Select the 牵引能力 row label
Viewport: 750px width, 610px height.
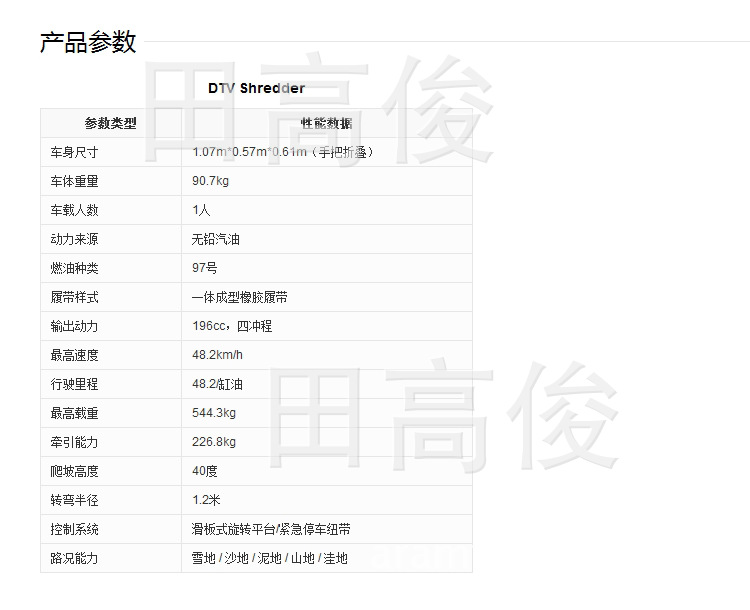(x=74, y=442)
